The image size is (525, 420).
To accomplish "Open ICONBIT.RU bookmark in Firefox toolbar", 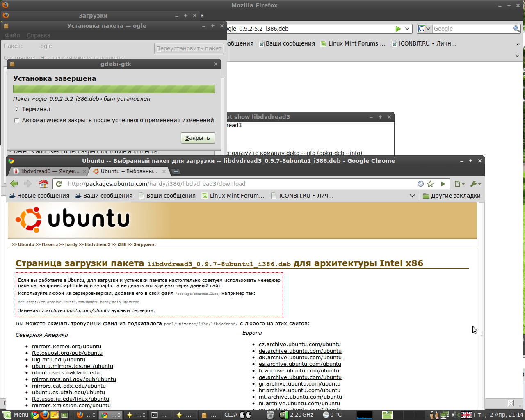I will click(x=424, y=43).
